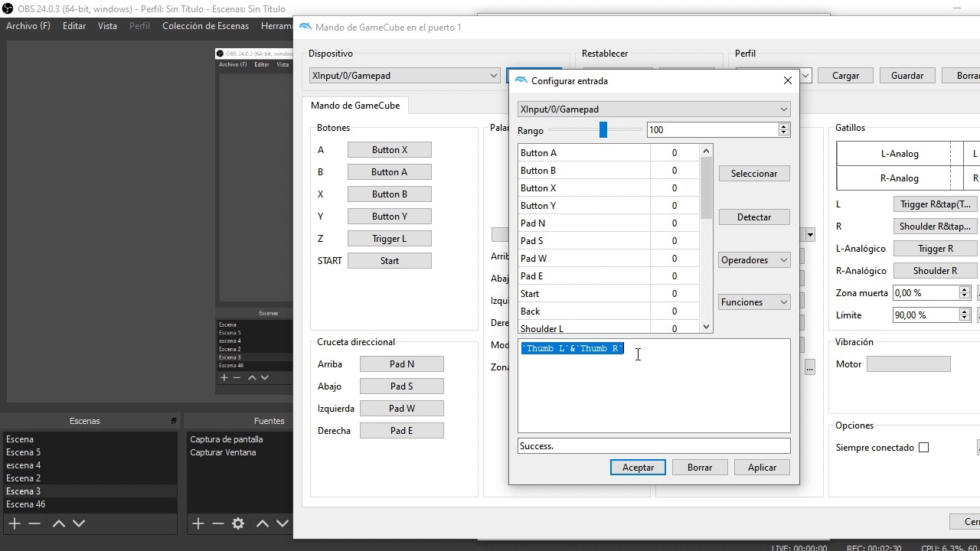980x551 pixels.
Task: Expand the Operadores dropdown
Action: click(x=754, y=260)
